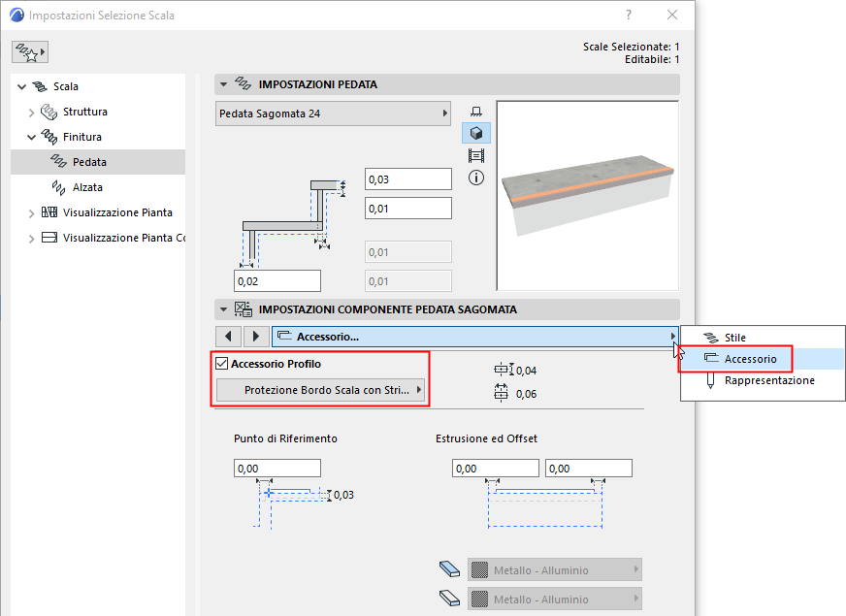Collapse the Scala tree node
Screen dimensions: 846x616
click(x=21, y=87)
